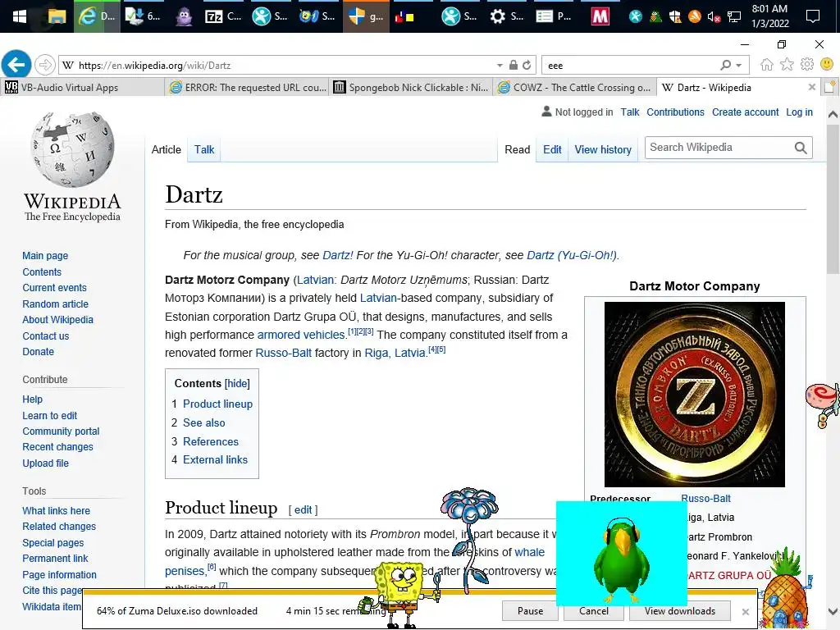
Task: Click the muted volume tray icon
Action: [x=714, y=16]
